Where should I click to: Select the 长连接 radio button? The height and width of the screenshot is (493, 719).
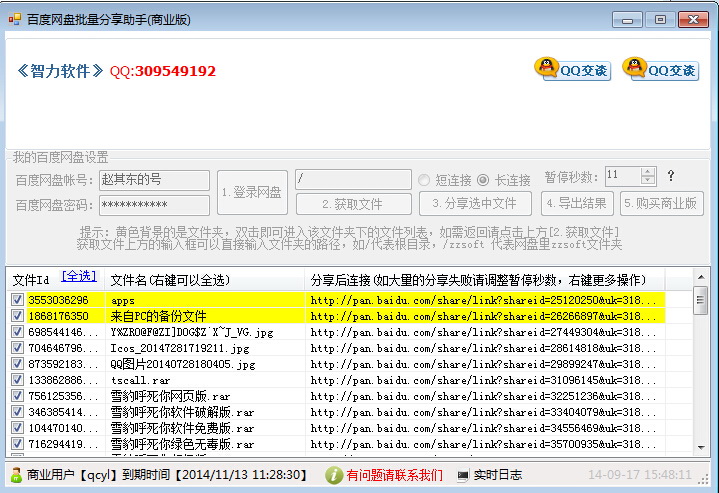tap(483, 180)
